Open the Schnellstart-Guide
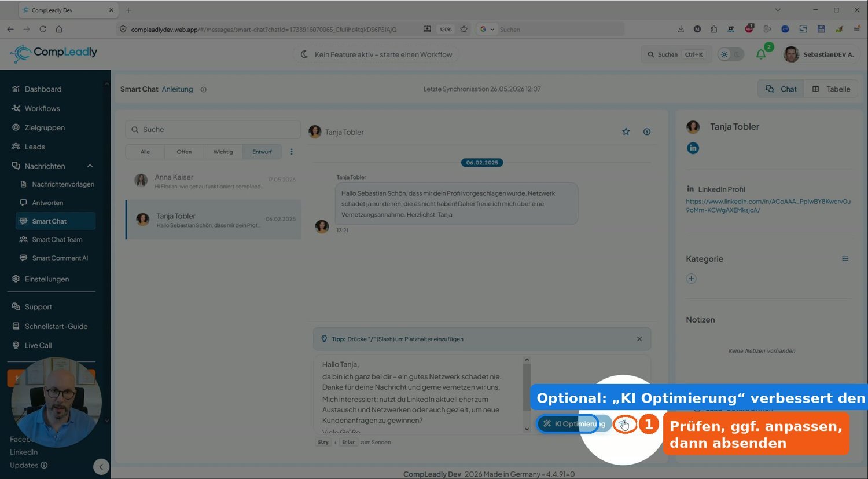868x479 pixels. pyautogui.click(x=56, y=326)
